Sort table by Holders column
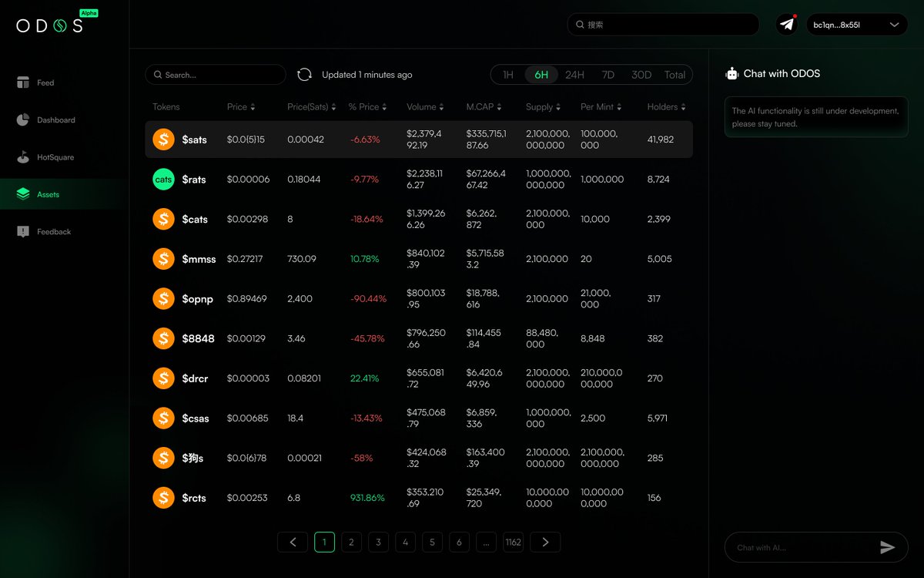The image size is (924, 578). click(x=667, y=107)
